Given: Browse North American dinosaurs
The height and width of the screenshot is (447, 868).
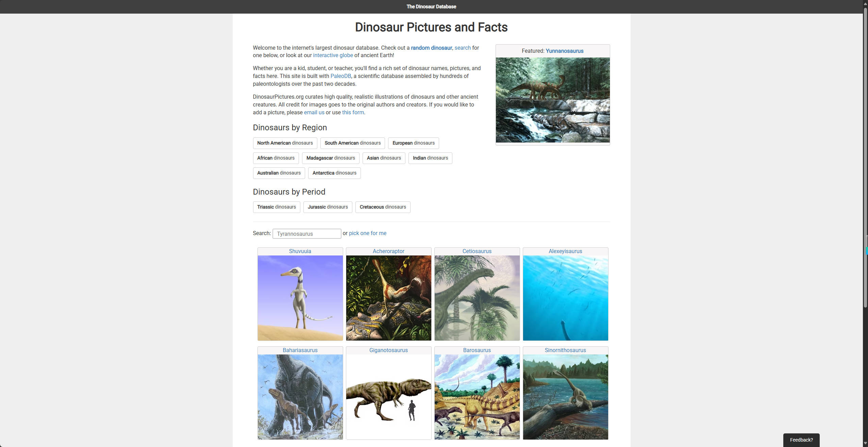Looking at the screenshot, I should tap(284, 143).
